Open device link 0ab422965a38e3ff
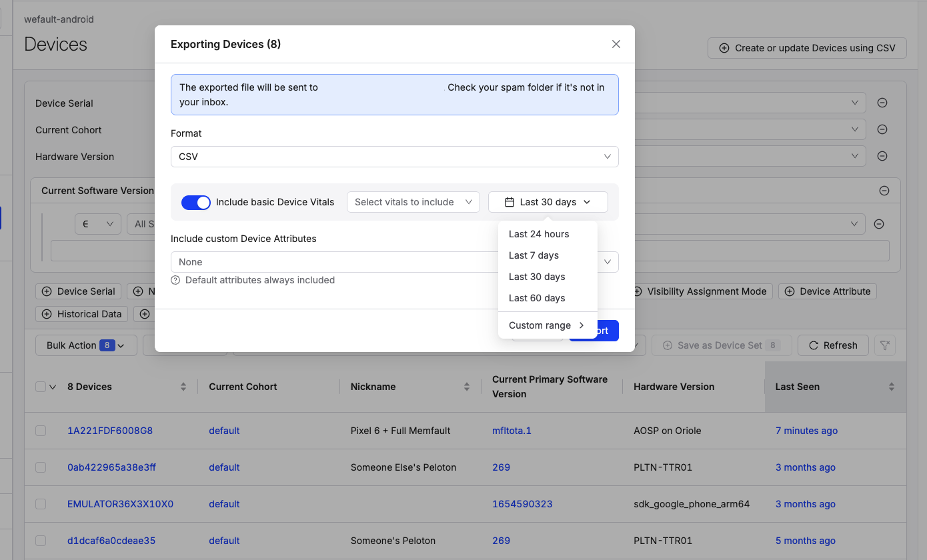The width and height of the screenshot is (927, 560). [111, 467]
